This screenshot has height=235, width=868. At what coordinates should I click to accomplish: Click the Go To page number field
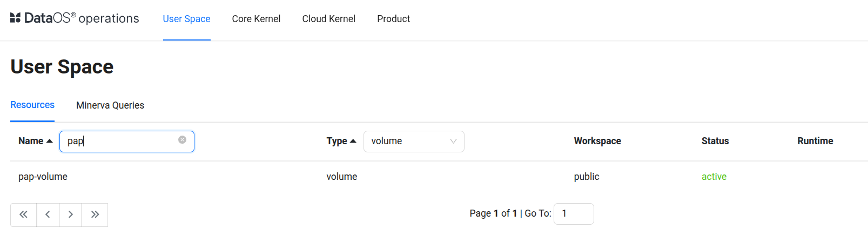point(574,214)
